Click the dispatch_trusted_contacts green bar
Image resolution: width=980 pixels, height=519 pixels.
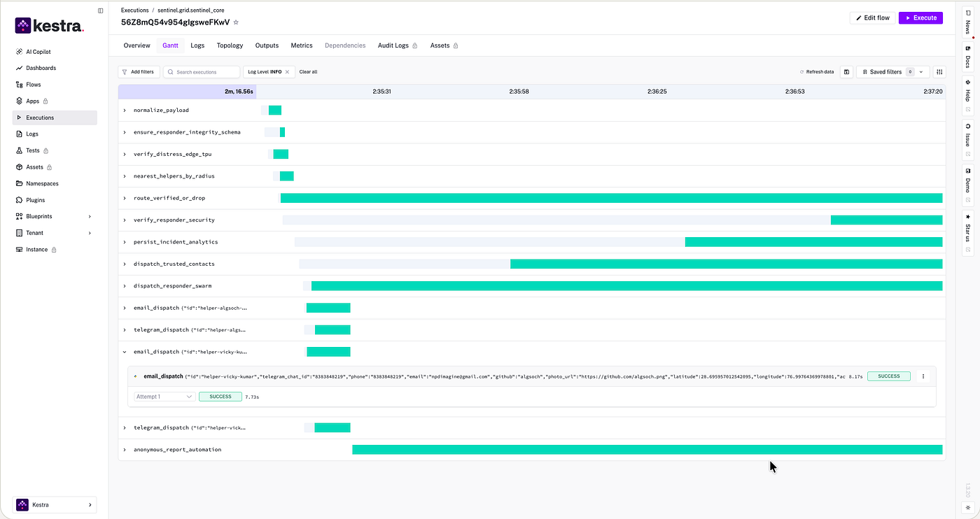pyautogui.click(x=726, y=264)
